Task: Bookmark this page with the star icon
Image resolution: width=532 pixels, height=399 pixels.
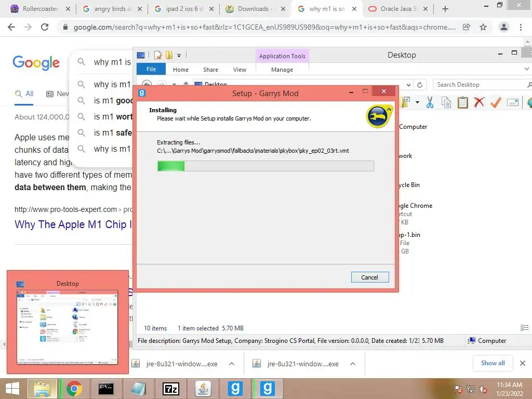Action: coord(483,27)
